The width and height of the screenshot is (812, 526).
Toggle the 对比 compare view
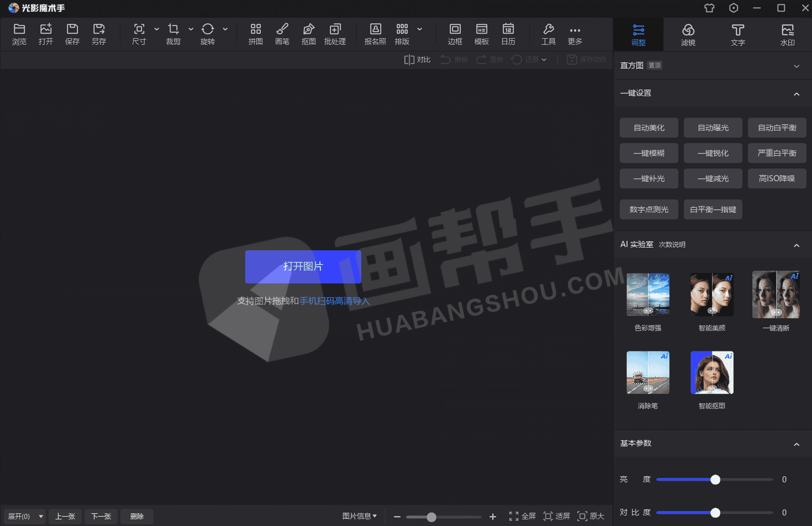pos(417,60)
